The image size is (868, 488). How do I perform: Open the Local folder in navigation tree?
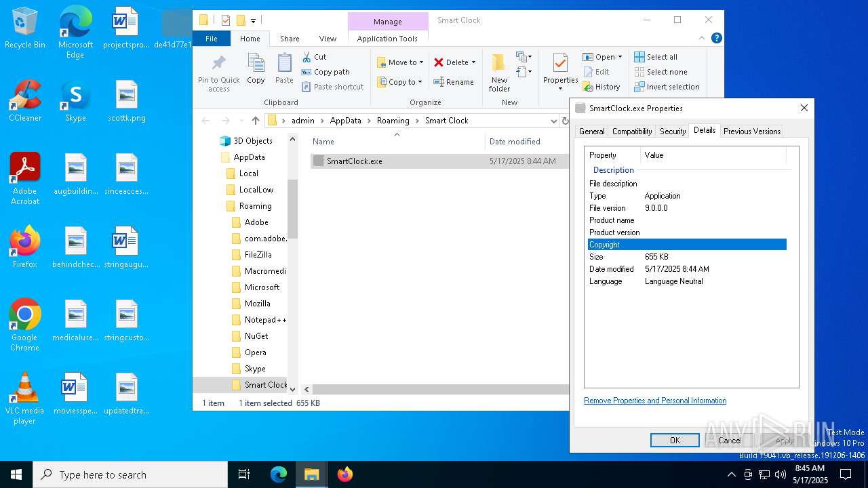(x=249, y=174)
